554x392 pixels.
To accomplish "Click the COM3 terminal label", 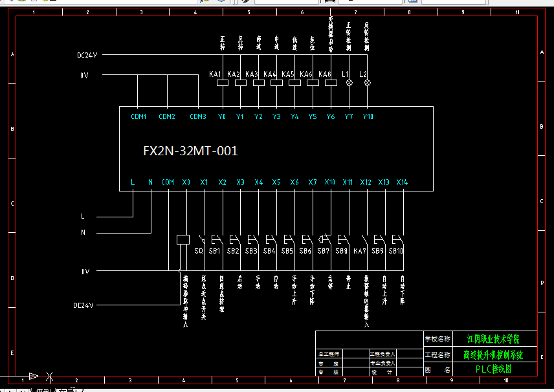I will pos(198,116).
